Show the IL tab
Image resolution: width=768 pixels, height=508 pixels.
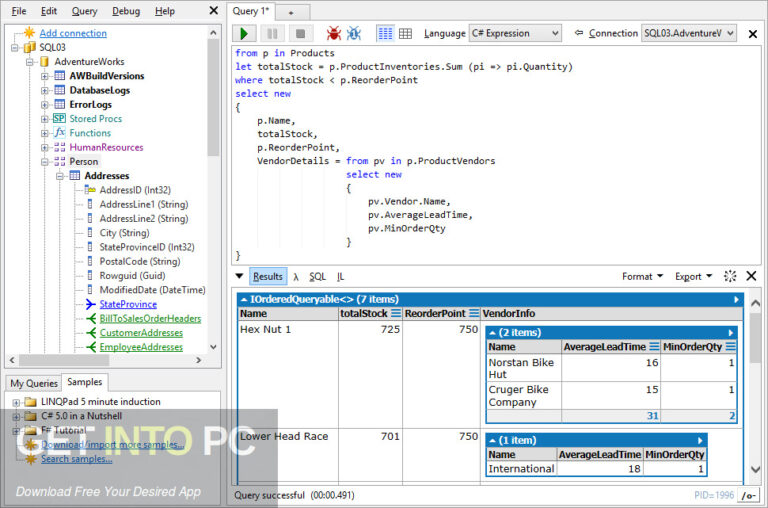[x=340, y=277]
